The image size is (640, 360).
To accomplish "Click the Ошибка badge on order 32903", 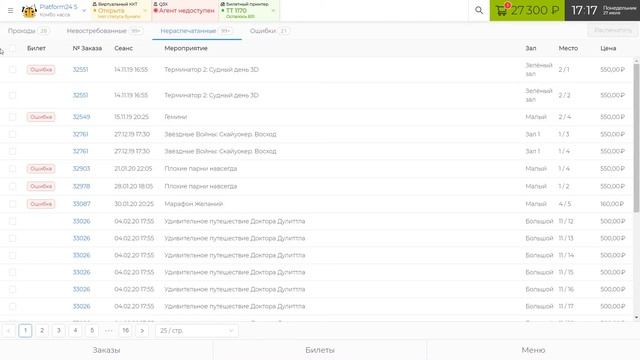I will click(41, 169).
